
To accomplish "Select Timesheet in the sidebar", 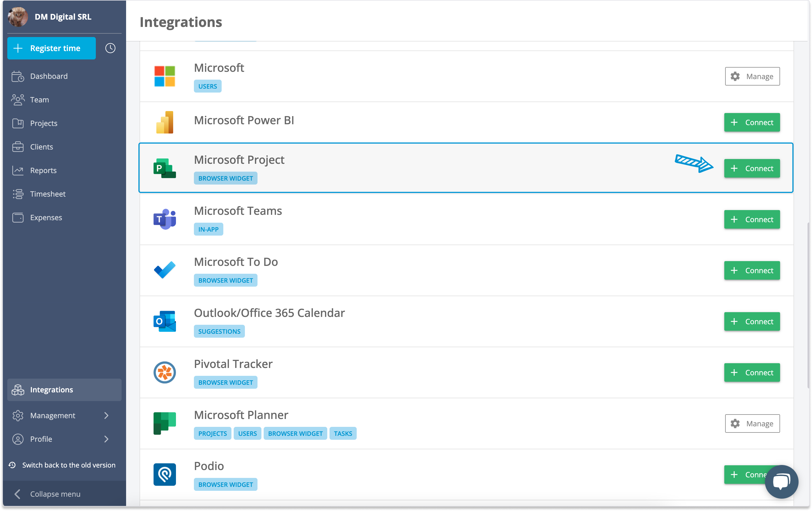I will pos(64,194).
